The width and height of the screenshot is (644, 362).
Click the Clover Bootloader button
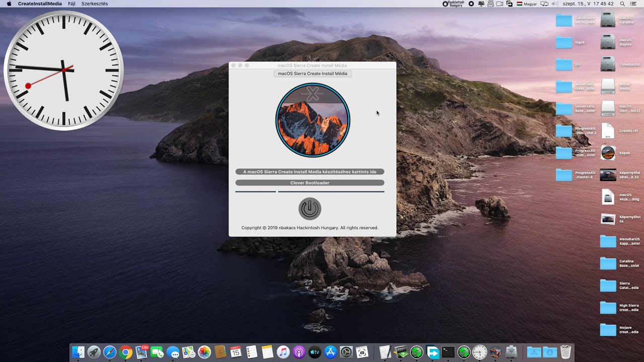click(310, 183)
